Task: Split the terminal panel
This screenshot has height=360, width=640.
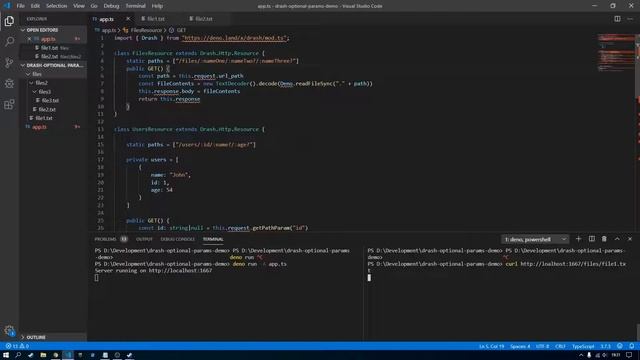Action: (591, 239)
